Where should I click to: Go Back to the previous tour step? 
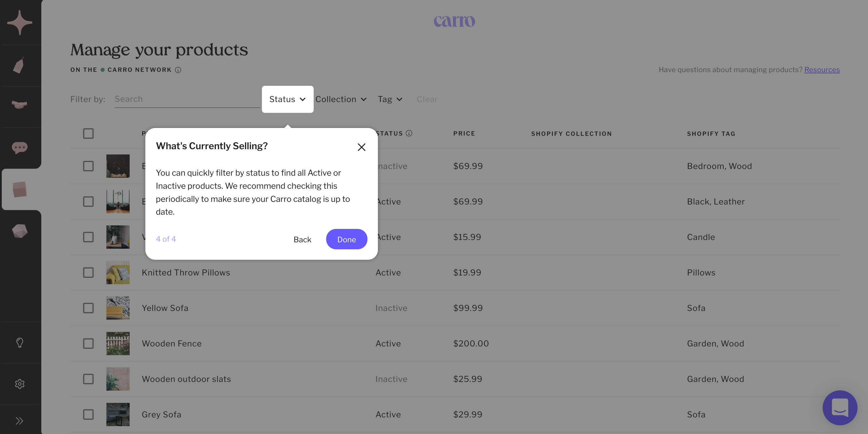pyautogui.click(x=302, y=239)
